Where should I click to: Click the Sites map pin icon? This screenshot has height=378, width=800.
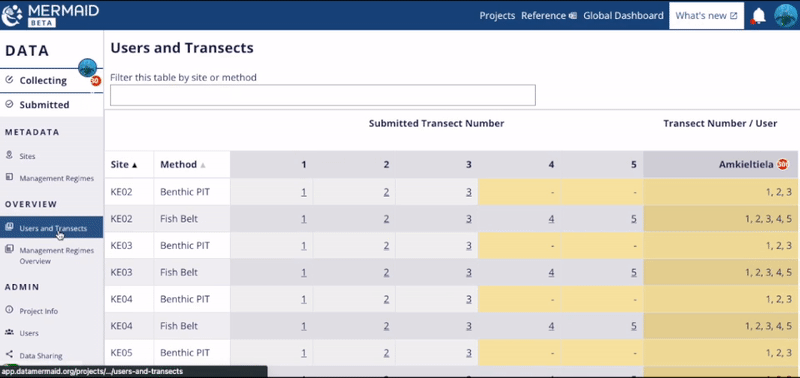[9, 155]
